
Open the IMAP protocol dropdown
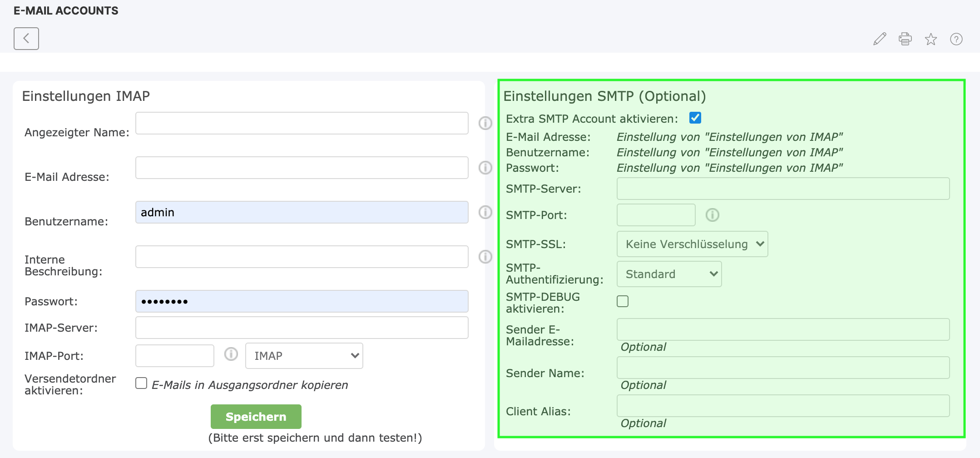pos(304,356)
